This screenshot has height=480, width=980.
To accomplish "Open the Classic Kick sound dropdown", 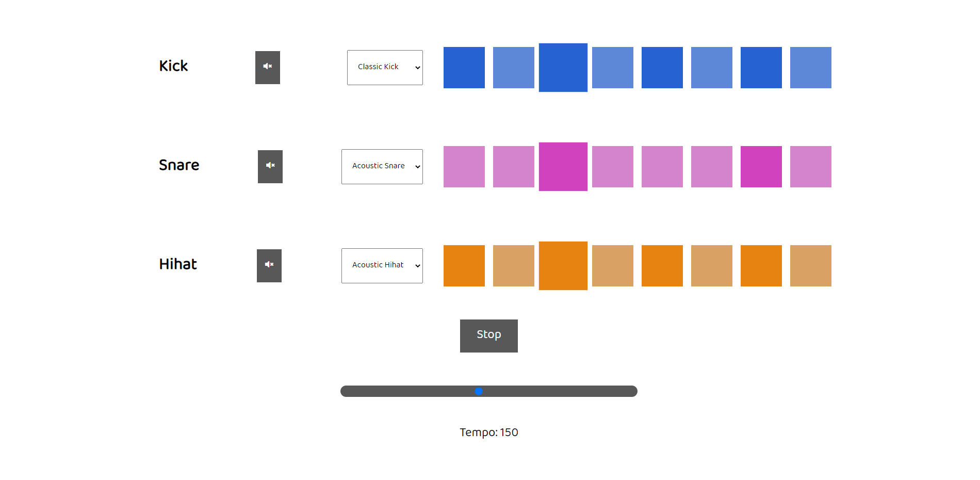I will 385,68.
